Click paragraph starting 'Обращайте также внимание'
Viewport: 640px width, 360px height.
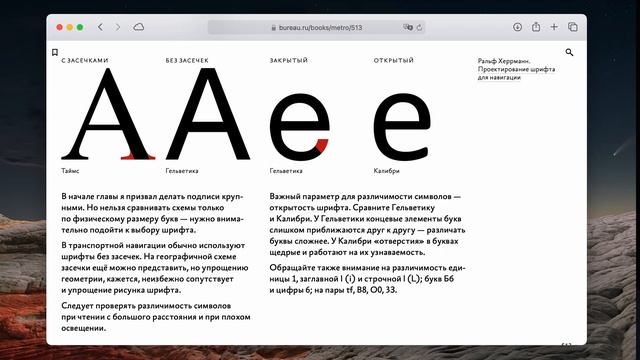click(367, 279)
